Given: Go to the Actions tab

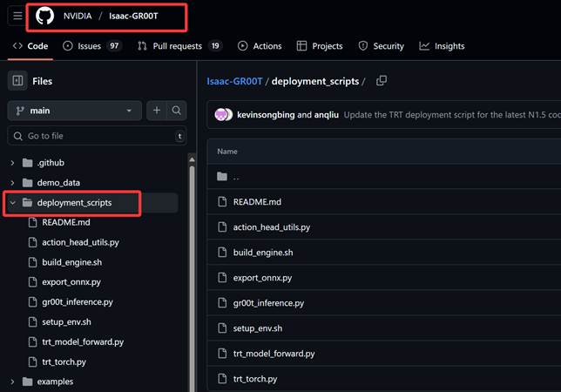Looking at the screenshot, I should pyautogui.click(x=260, y=46).
